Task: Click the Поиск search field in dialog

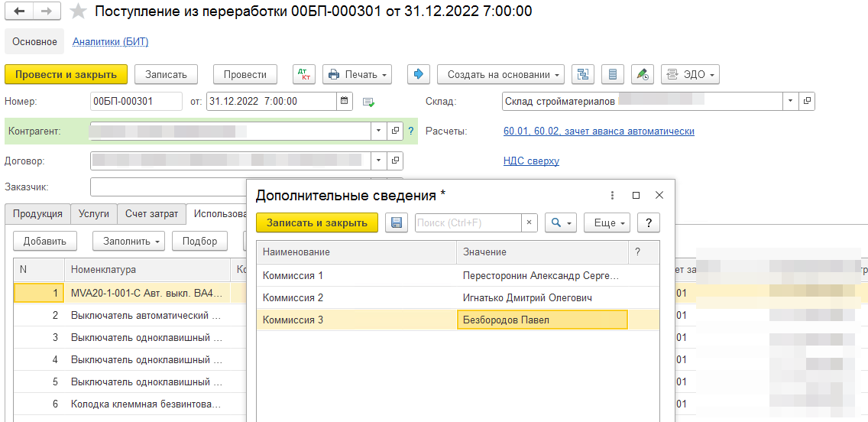Action: (x=468, y=222)
